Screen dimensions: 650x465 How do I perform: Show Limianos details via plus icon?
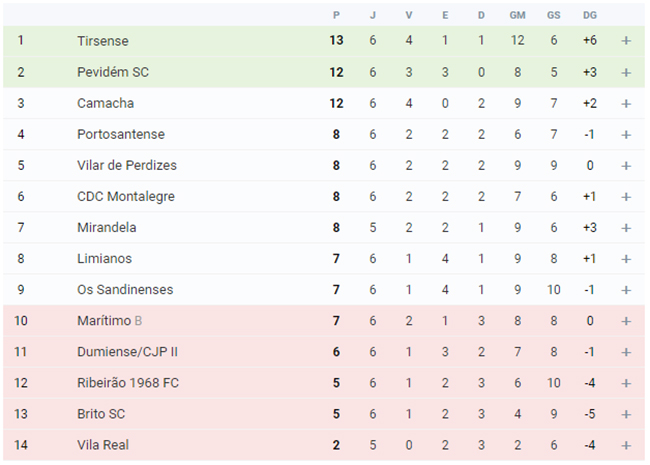[x=626, y=259]
